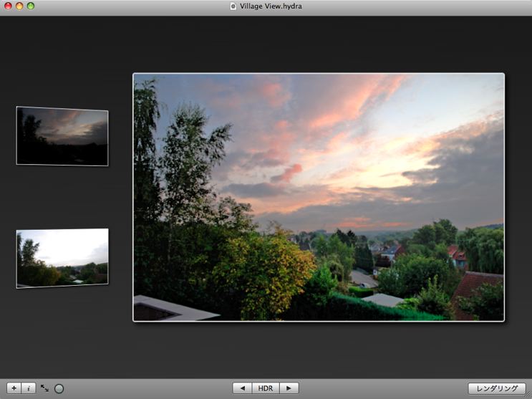Screen dimensions: 532x399
Task: Open the info panel with the i button
Action: point(28,388)
